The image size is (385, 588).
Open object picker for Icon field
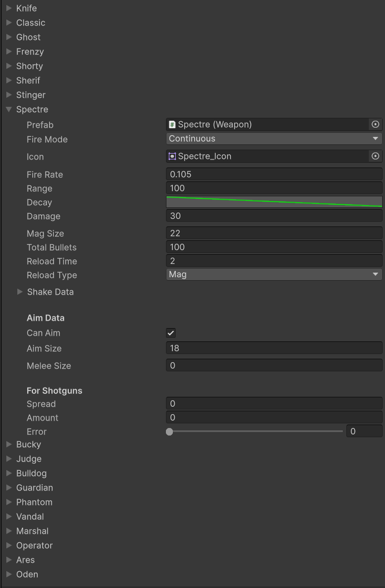tap(375, 157)
